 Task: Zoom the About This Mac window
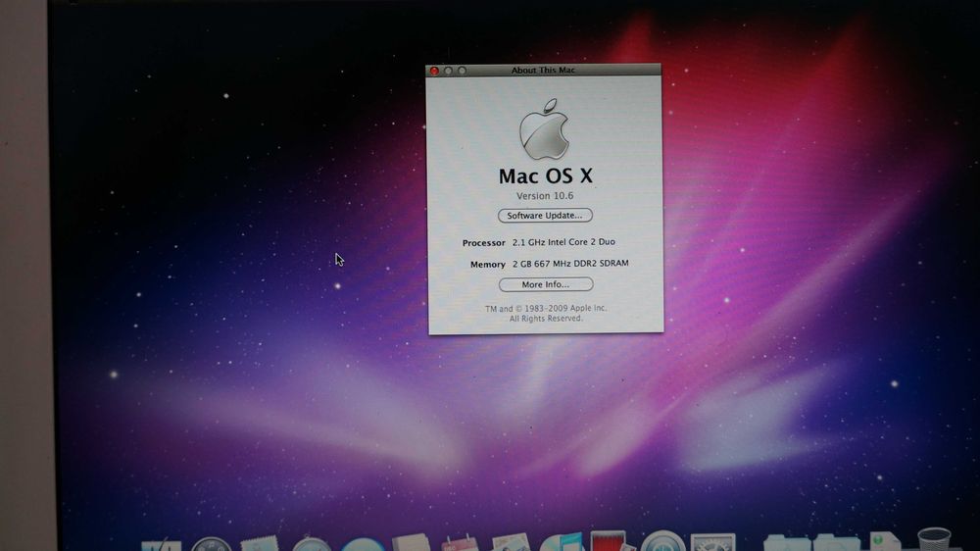coord(463,71)
